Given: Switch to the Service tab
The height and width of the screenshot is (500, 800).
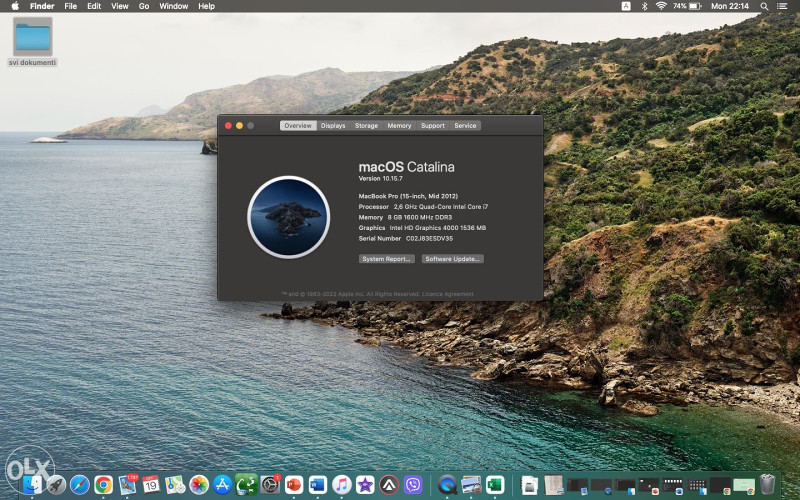Looking at the screenshot, I should coord(465,126).
